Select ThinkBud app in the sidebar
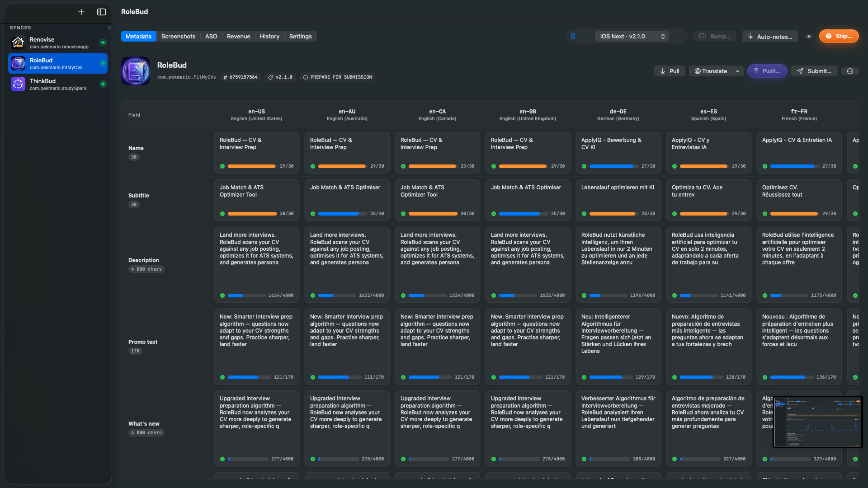868x488 pixels. point(58,84)
